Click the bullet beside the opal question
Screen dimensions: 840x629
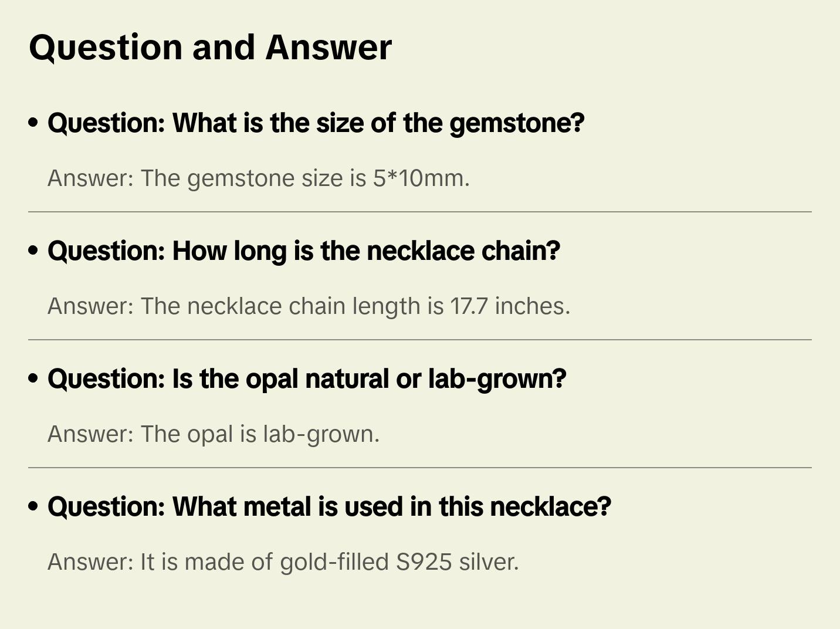pos(33,379)
